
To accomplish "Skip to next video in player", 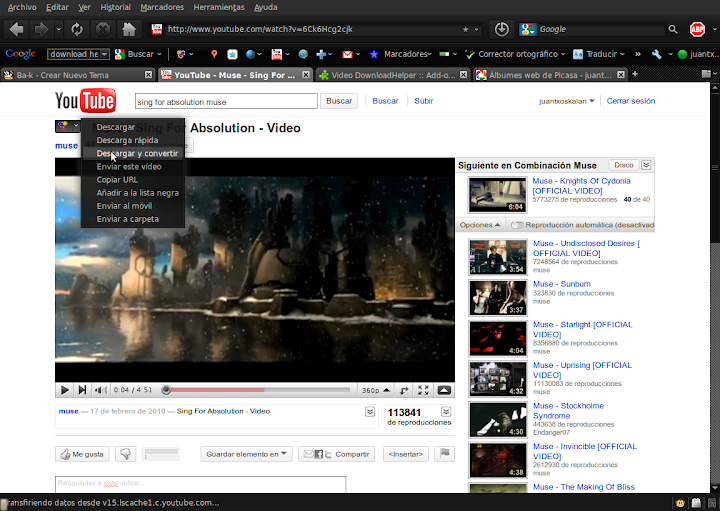I will click(x=82, y=390).
